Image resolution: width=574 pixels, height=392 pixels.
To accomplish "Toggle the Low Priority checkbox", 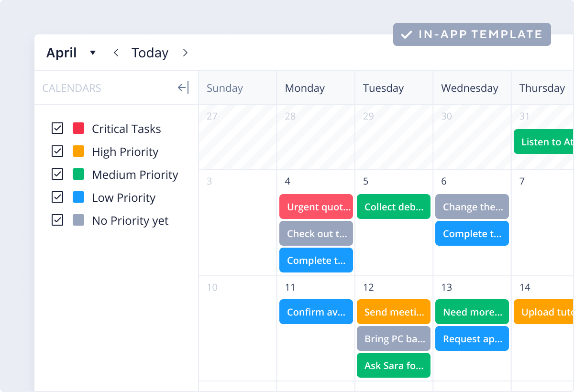I will pos(57,197).
